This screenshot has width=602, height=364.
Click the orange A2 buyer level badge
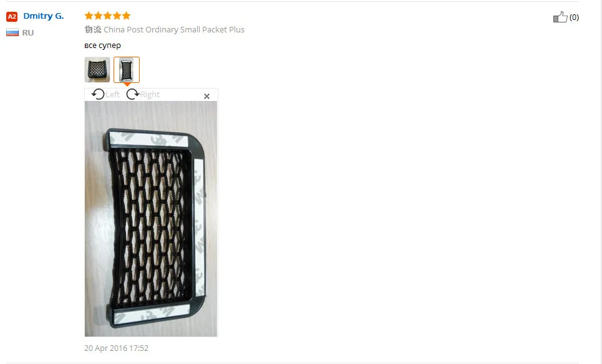12,16
